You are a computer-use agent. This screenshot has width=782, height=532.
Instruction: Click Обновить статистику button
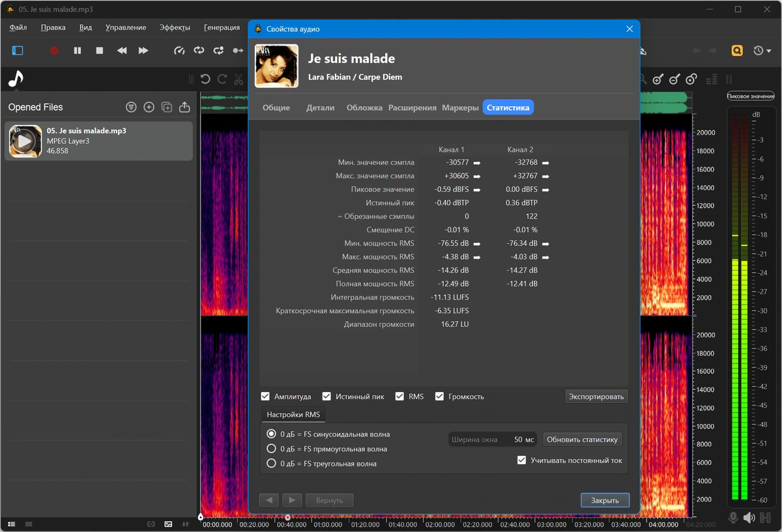tap(582, 440)
